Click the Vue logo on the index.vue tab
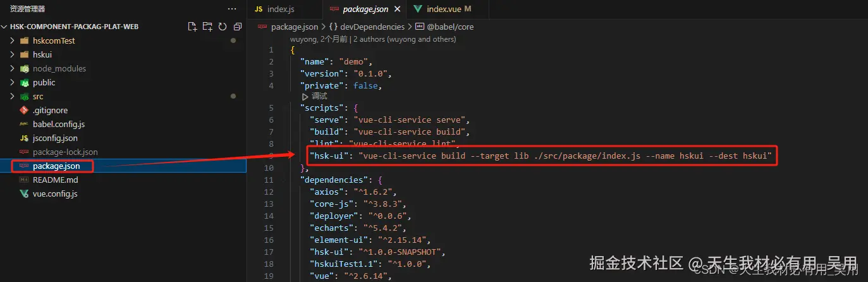Image resolution: width=868 pixels, height=282 pixels. click(x=418, y=9)
